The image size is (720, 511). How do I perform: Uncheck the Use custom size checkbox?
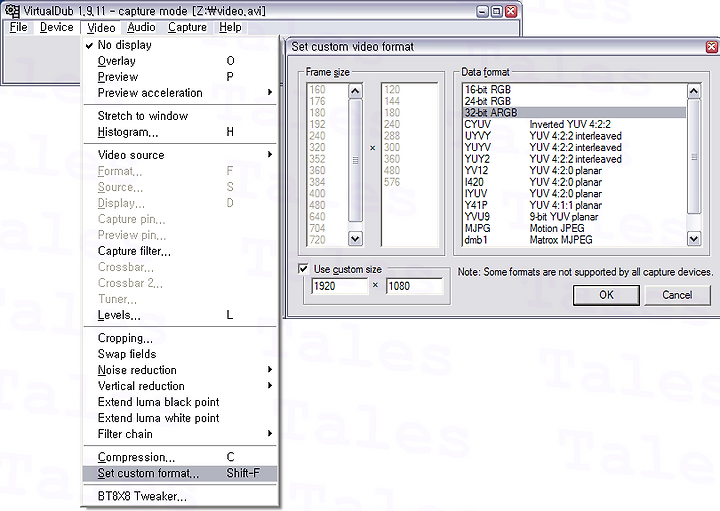click(303, 269)
